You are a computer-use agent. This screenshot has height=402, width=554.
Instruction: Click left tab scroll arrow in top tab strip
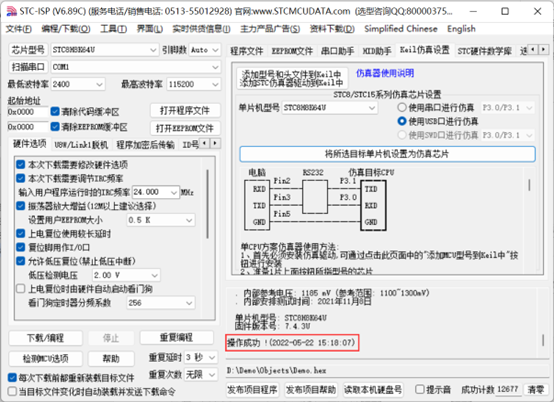[x=533, y=50]
